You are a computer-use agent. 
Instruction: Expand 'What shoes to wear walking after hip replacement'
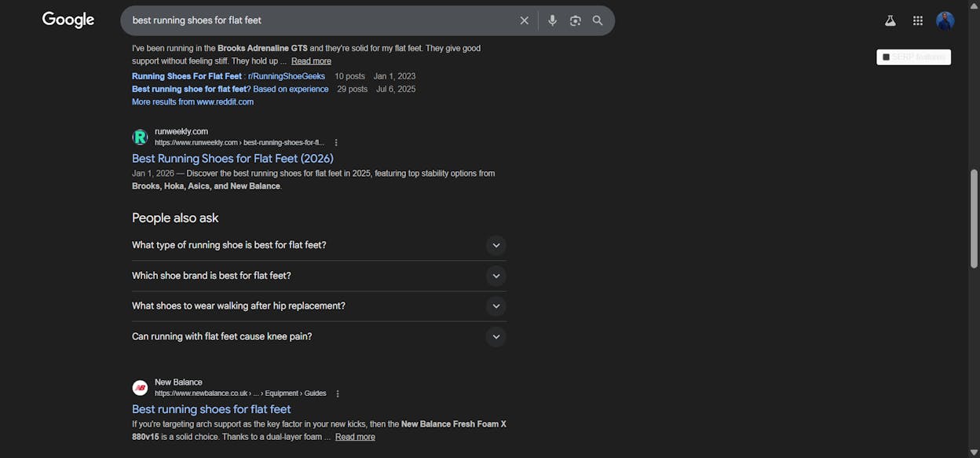click(x=319, y=306)
